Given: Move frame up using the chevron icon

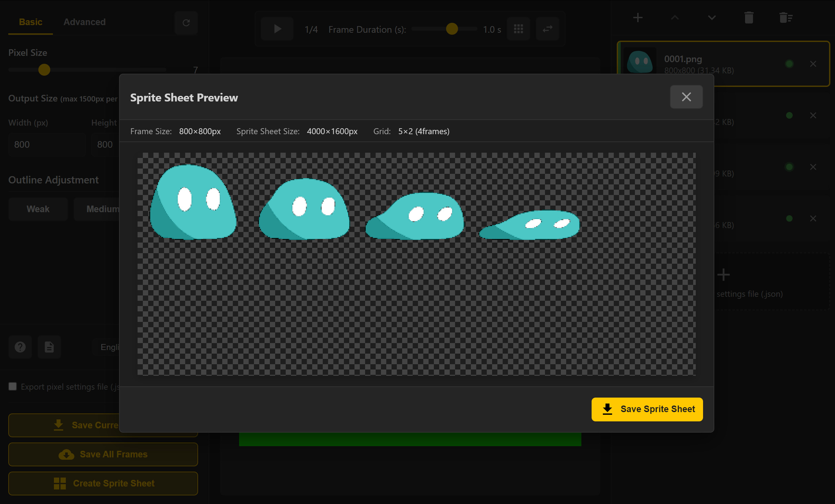Looking at the screenshot, I should pos(674,17).
